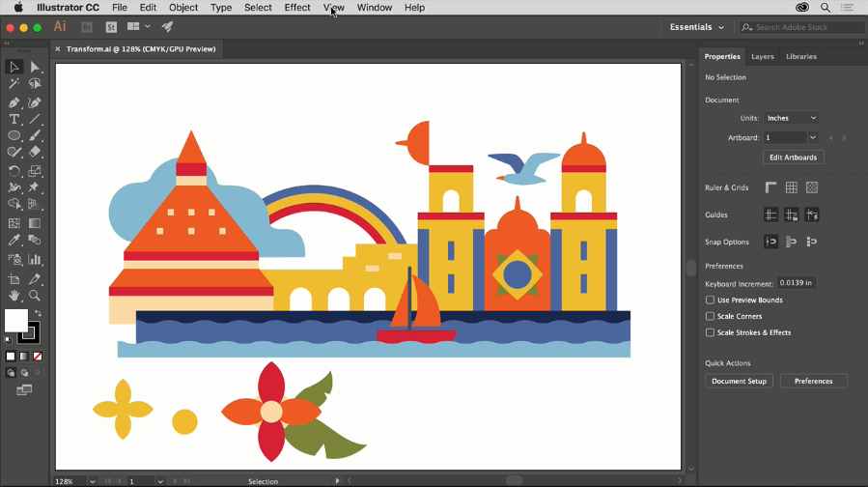
Task: Select the Shape Builder tool
Action: tap(14, 204)
